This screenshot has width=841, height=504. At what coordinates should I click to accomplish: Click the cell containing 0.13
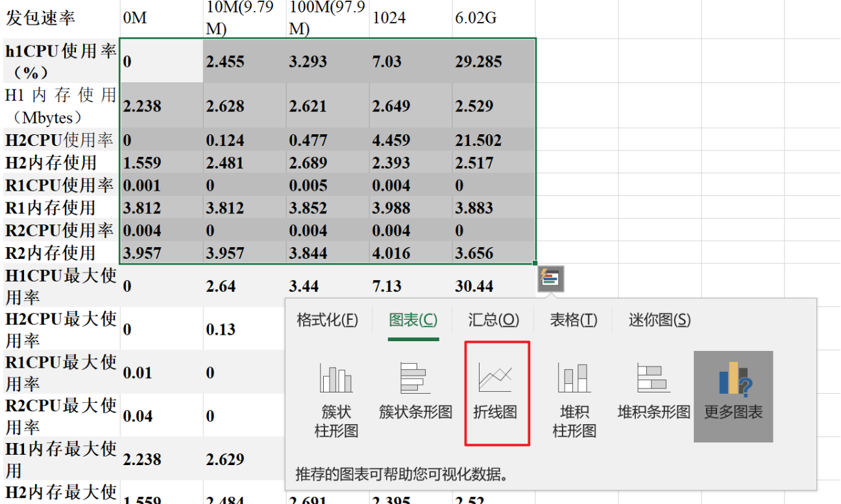coord(244,329)
